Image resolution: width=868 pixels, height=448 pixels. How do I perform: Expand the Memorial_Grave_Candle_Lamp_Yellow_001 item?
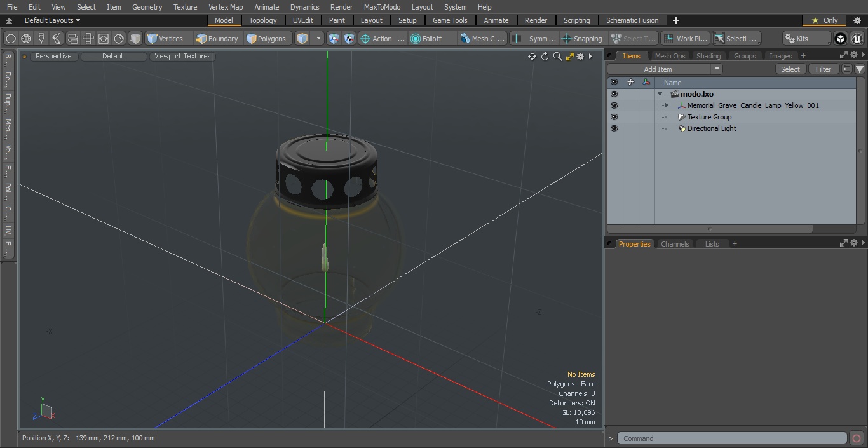point(667,105)
